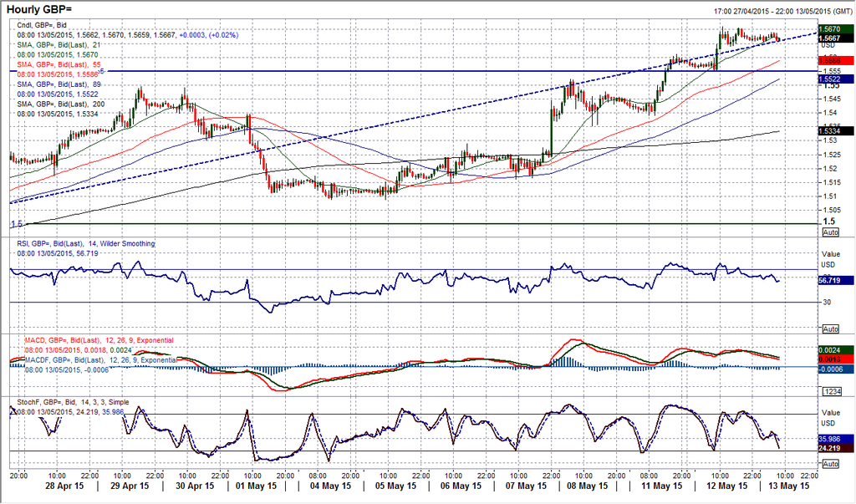Select the SMA 200 legend label

60,104
